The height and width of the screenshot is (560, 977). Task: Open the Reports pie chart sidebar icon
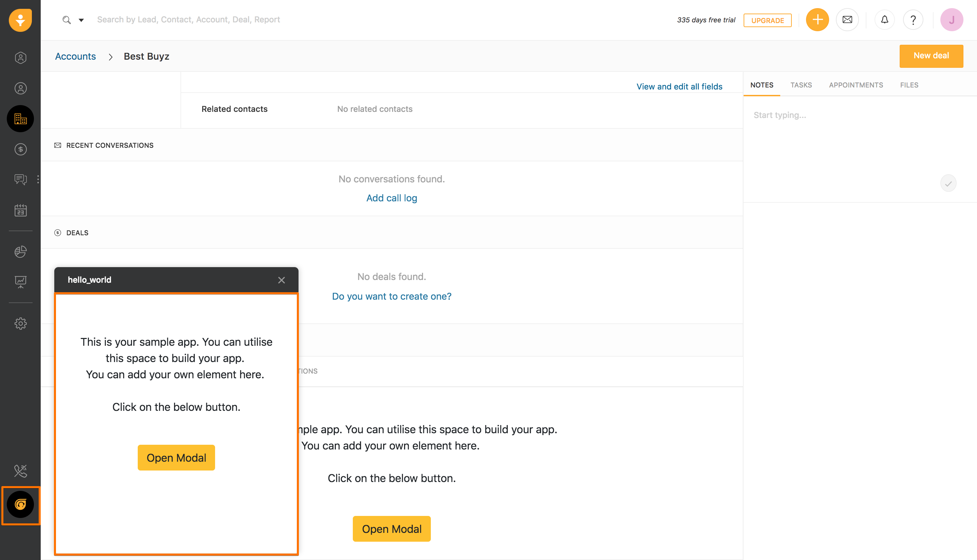(x=20, y=252)
